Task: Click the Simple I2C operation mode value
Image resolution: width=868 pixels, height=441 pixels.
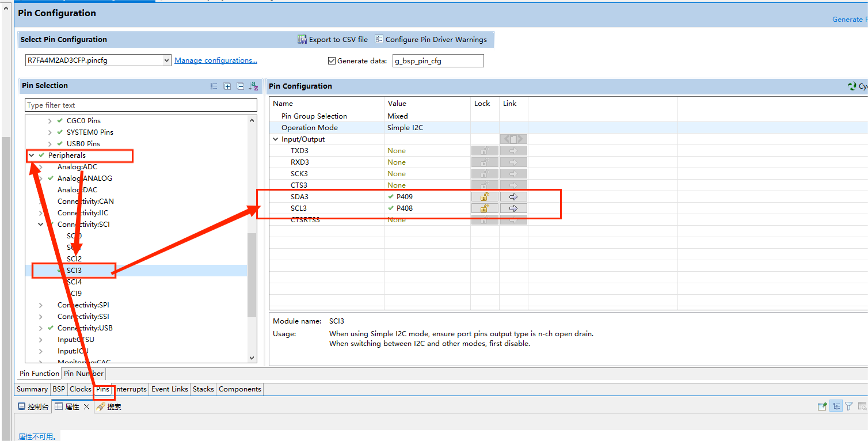Action: click(x=405, y=128)
